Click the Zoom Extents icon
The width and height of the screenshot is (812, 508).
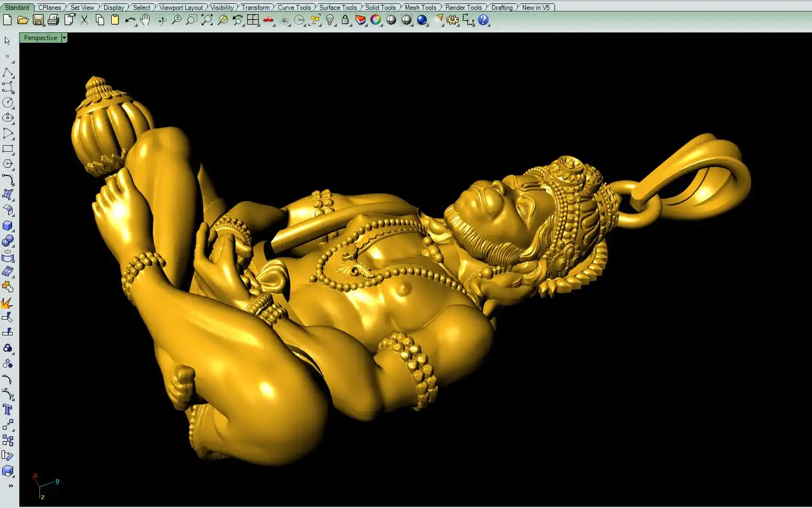point(207,20)
